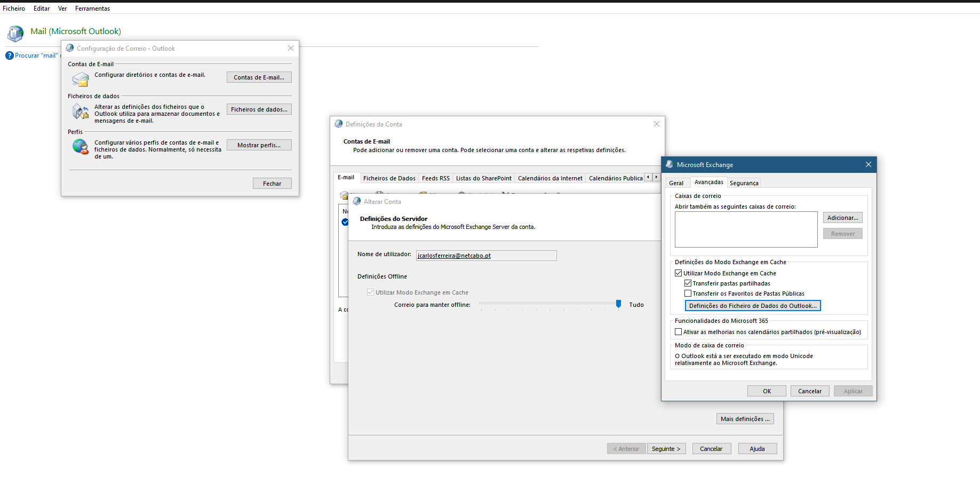Image resolution: width=980 pixels, height=484 pixels.
Task: Click the Nome de utilizador input field
Action: coord(487,256)
